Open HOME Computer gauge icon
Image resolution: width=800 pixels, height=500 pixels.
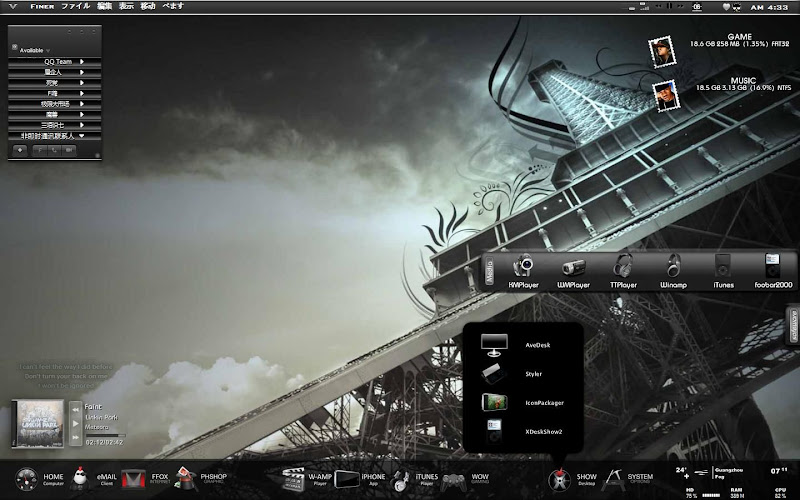[27, 479]
